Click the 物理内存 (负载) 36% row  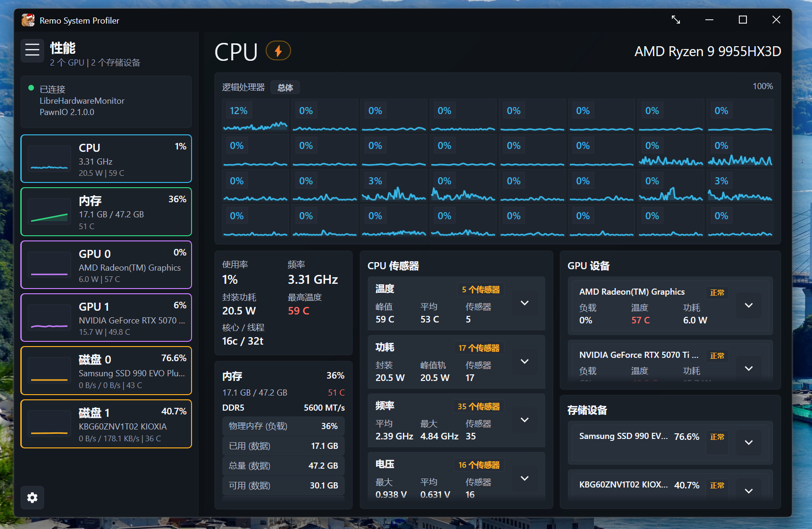(x=283, y=426)
